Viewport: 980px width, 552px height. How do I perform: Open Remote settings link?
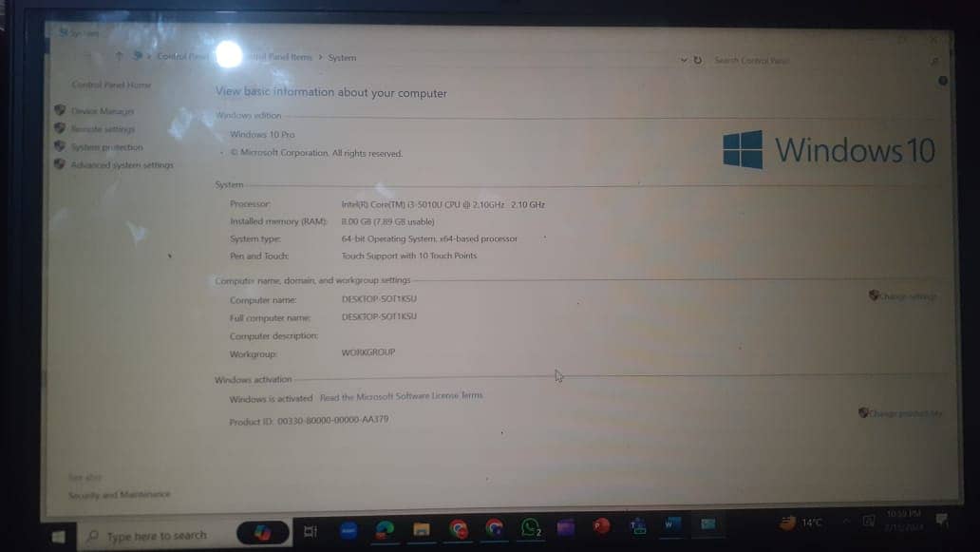pyautogui.click(x=103, y=129)
